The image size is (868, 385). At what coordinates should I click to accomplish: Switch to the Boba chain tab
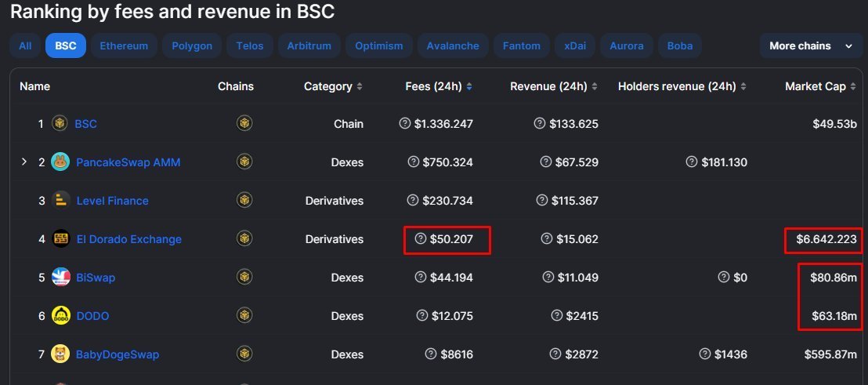click(x=680, y=46)
